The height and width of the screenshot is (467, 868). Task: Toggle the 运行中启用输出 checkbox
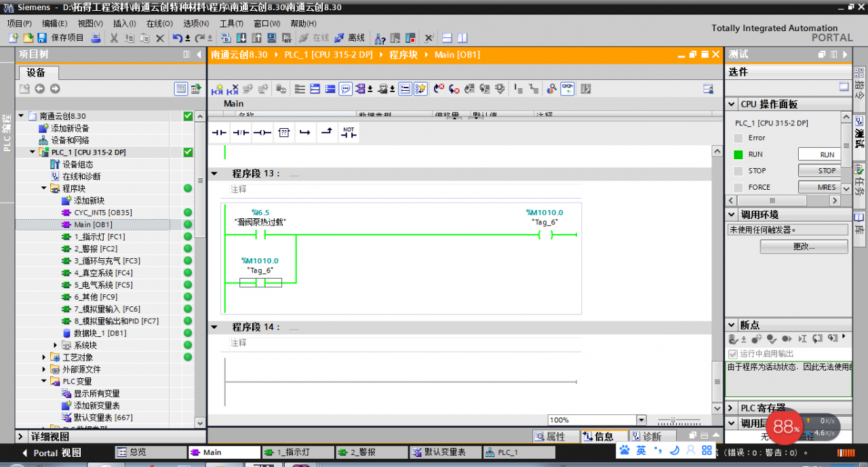coord(732,354)
